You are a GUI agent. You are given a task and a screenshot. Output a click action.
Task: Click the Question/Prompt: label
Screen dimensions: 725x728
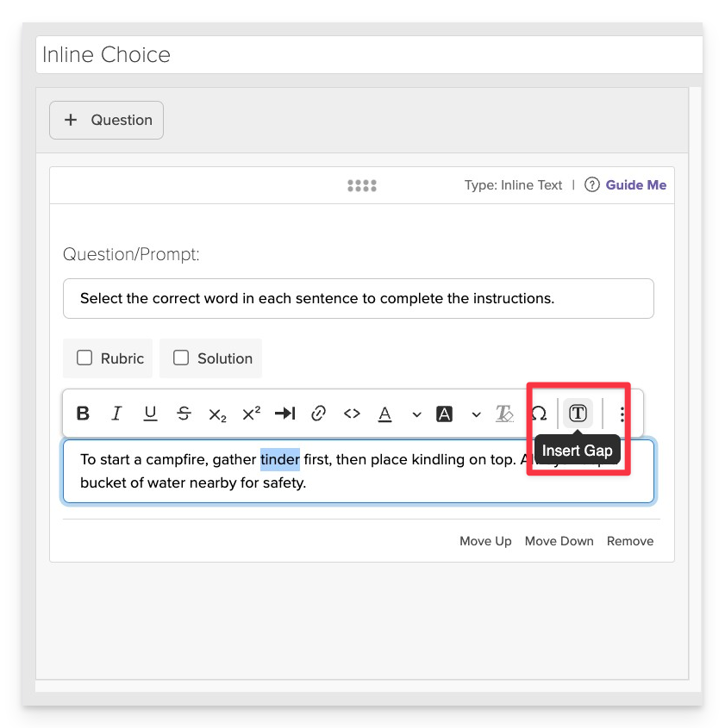tap(131, 254)
